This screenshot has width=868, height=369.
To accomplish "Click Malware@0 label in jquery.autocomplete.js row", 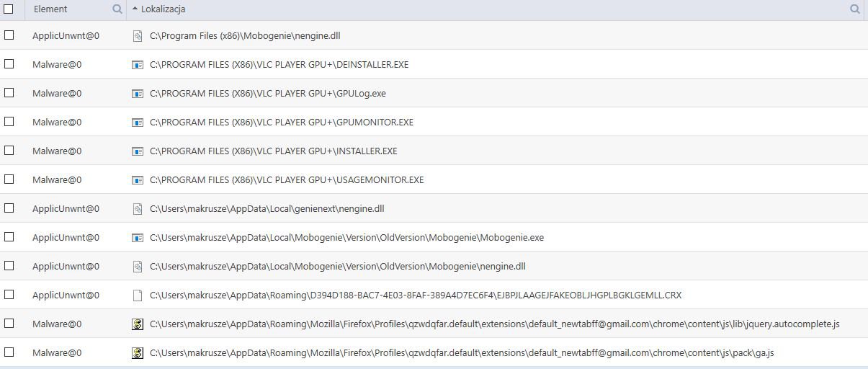I will click(x=57, y=324).
